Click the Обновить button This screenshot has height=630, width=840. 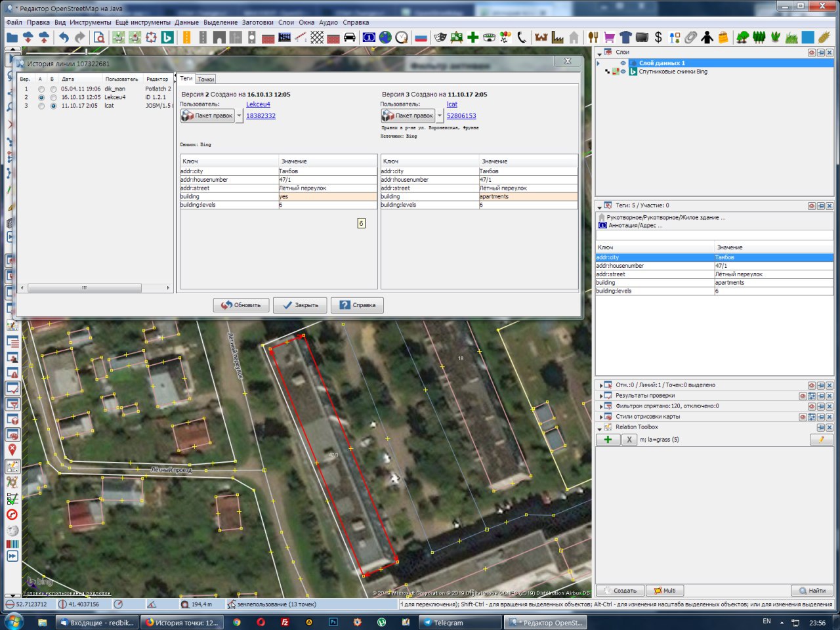pos(241,305)
